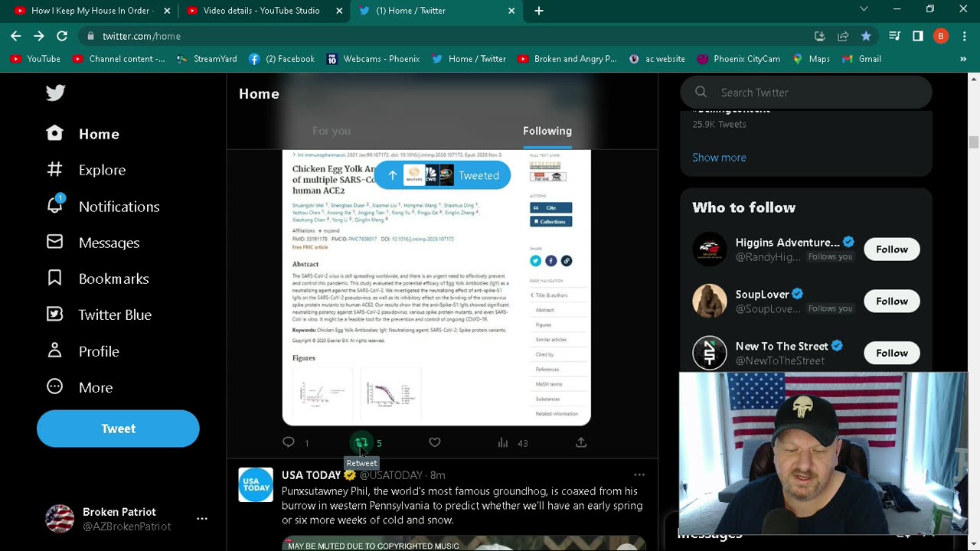Image resolution: width=980 pixels, height=551 pixels.
Task: Open Gmail bookmark
Action: point(862,59)
